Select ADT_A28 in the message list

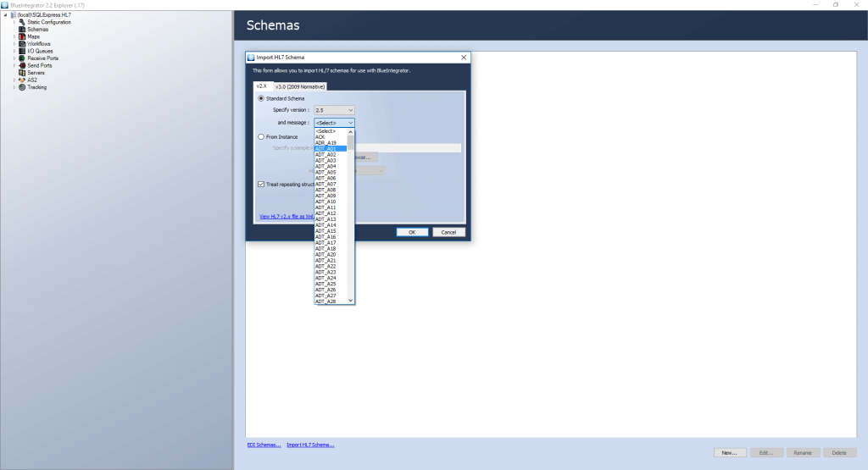tap(331, 301)
